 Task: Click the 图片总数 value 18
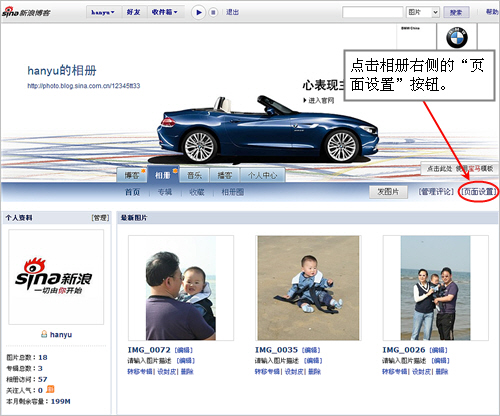(x=43, y=357)
